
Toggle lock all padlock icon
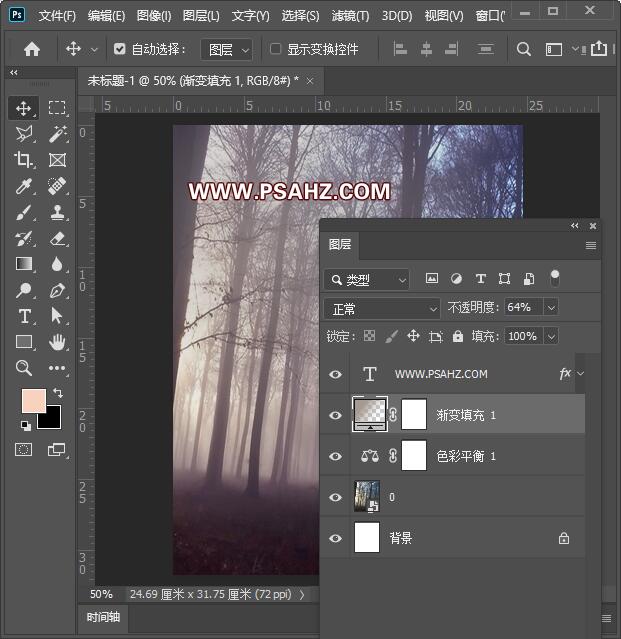tap(458, 336)
